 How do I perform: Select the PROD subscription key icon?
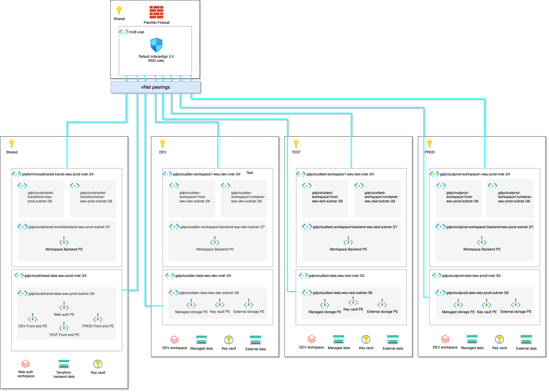[x=429, y=144]
